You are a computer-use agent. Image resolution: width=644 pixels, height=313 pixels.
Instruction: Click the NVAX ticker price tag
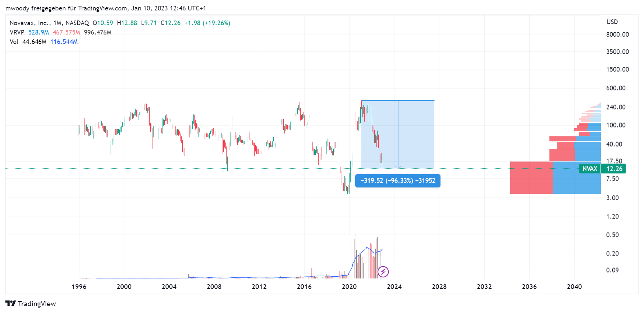click(589, 169)
